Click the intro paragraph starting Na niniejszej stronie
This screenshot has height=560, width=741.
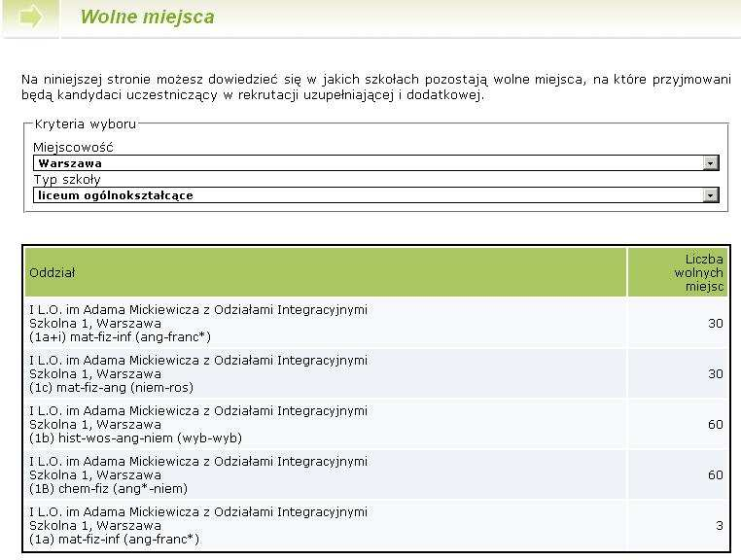[x=375, y=87]
